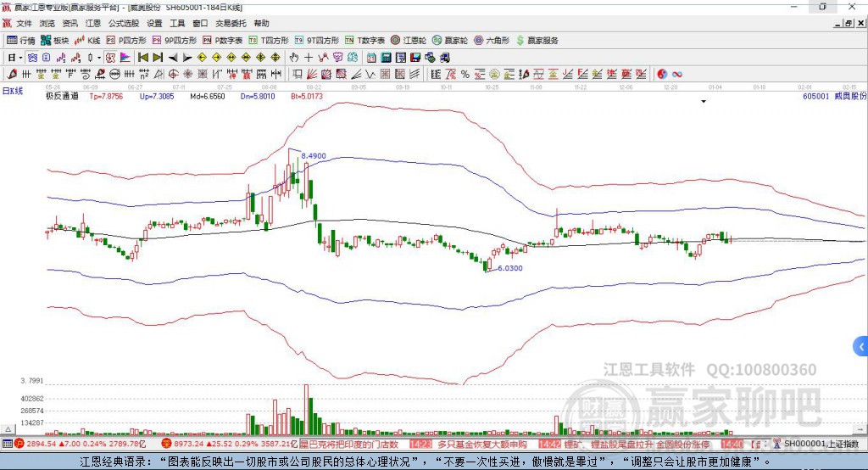Image resolution: width=868 pixels, height=470 pixels.
Task: Step chart left with black left arrow
Action: point(173,58)
